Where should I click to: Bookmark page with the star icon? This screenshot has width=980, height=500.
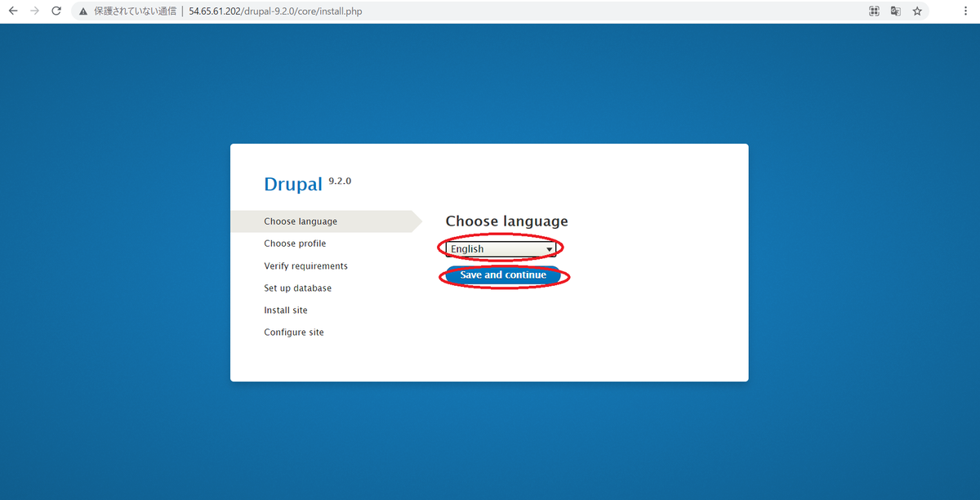point(917,11)
